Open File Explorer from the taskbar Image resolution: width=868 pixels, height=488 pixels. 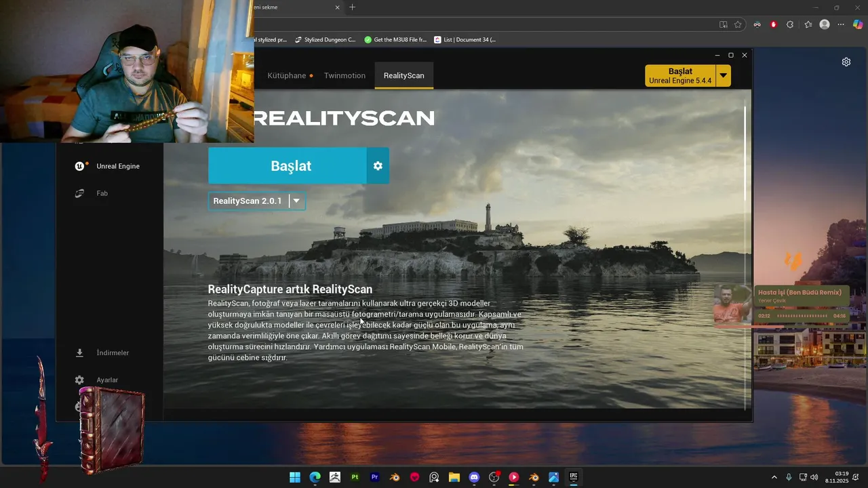point(454,477)
